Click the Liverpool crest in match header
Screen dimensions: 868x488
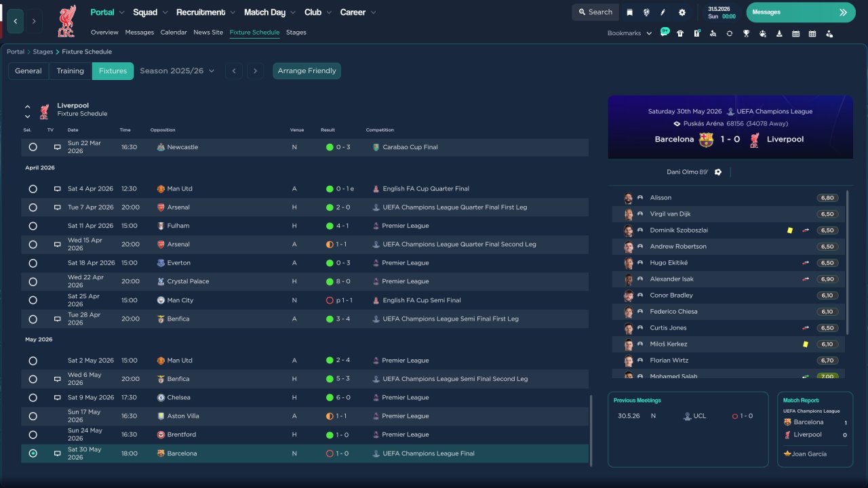(754, 140)
